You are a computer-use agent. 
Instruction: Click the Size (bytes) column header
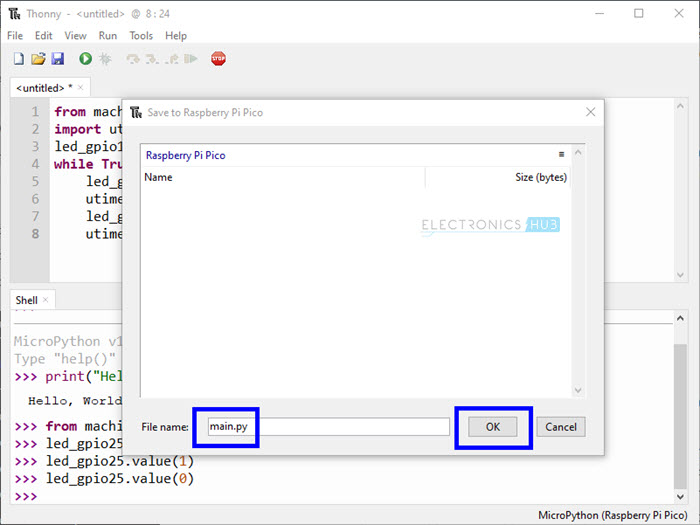[x=540, y=177]
